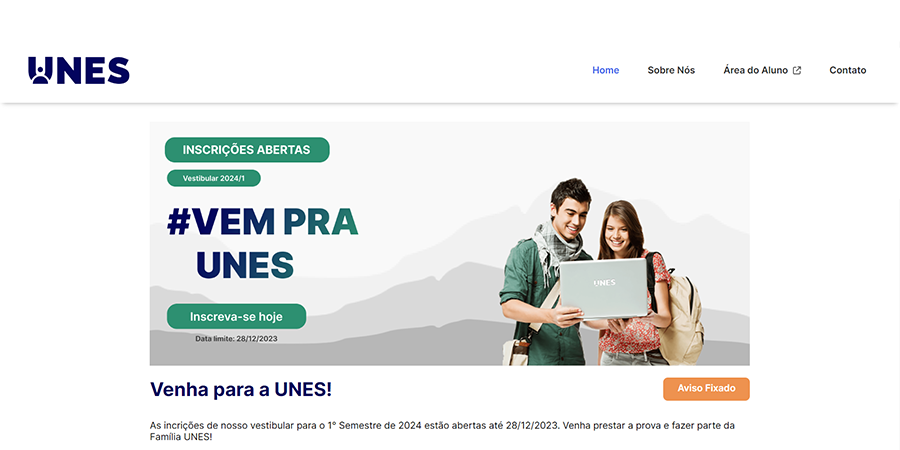The width and height of the screenshot is (900, 450).
Task: Click the Inscreva-se hoje button
Action: point(236,316)
